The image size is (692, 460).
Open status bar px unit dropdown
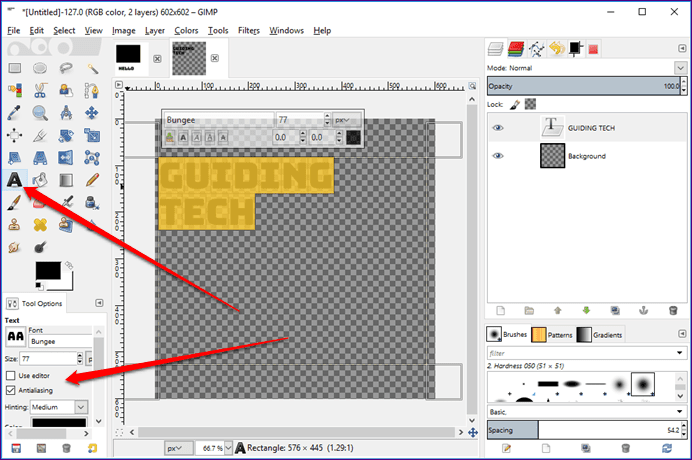pos(179,449)
